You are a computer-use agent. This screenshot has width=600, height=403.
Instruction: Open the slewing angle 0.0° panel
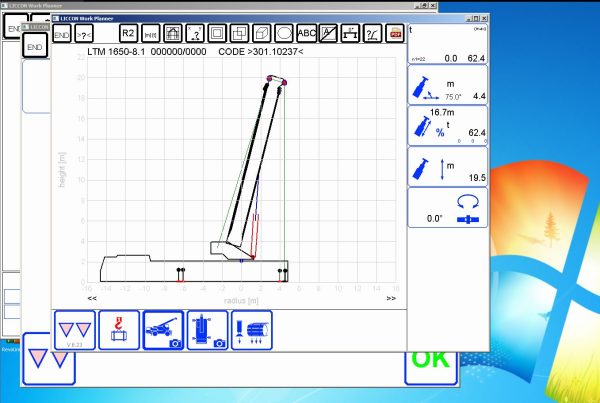tap(448, 208)
